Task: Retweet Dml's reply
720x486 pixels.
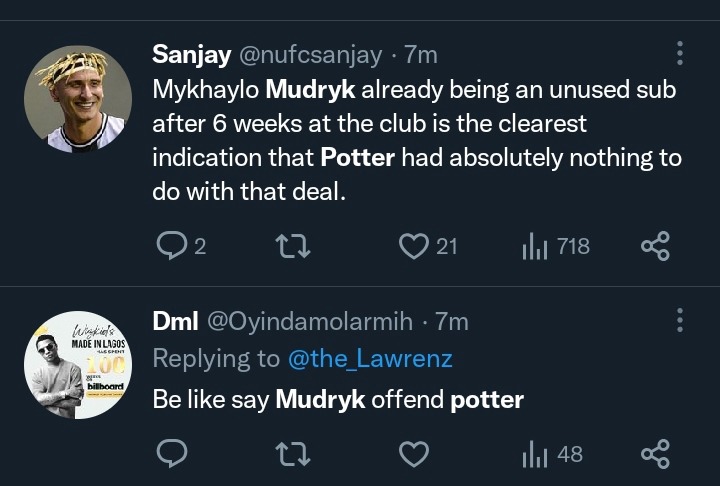Action: pos(292,455)
